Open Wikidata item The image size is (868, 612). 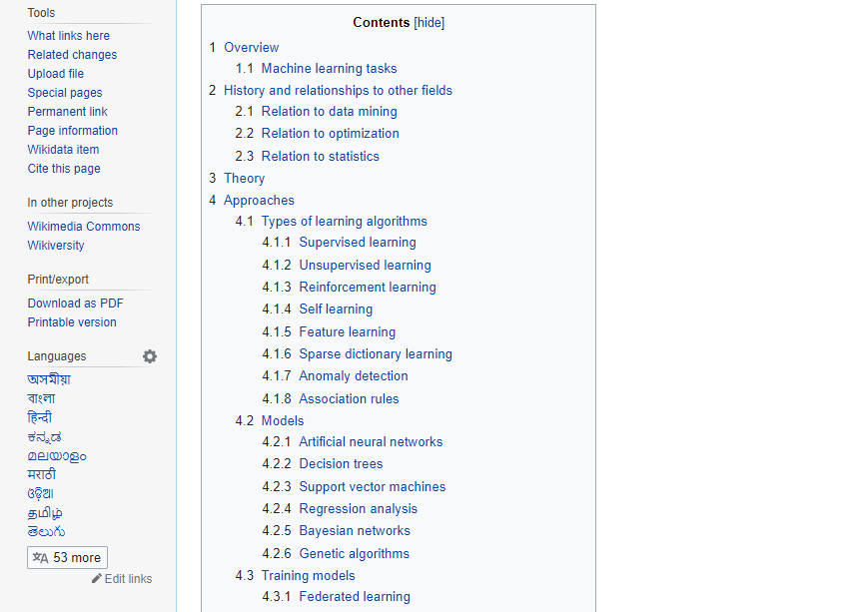(x=63, y=150)
